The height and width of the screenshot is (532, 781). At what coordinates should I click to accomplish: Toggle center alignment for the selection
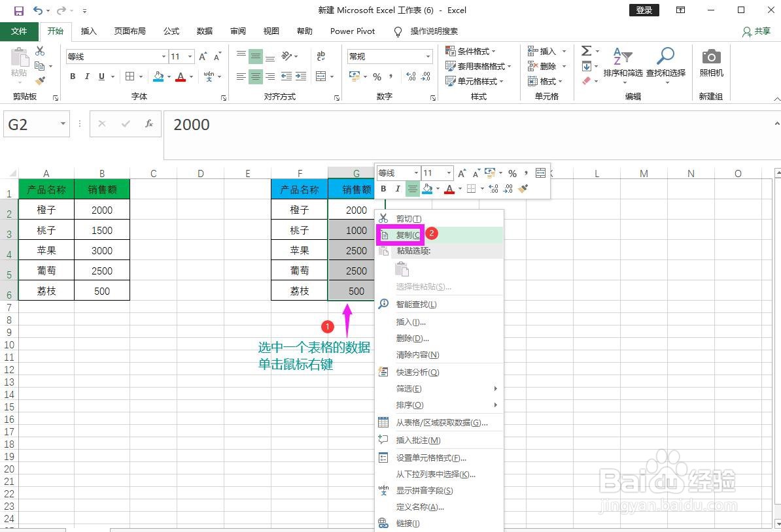point(254,76)
